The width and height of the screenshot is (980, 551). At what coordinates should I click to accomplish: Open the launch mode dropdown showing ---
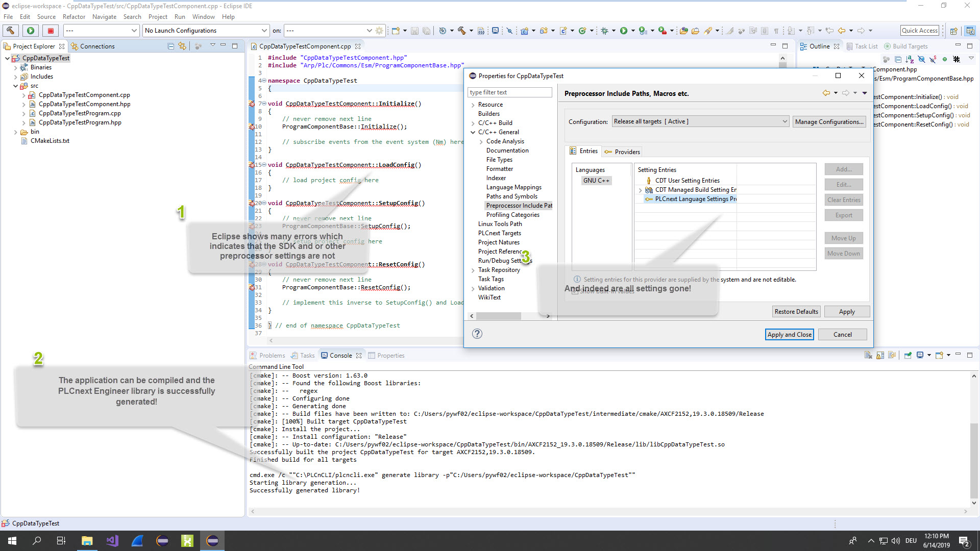(x=101, y=31)
